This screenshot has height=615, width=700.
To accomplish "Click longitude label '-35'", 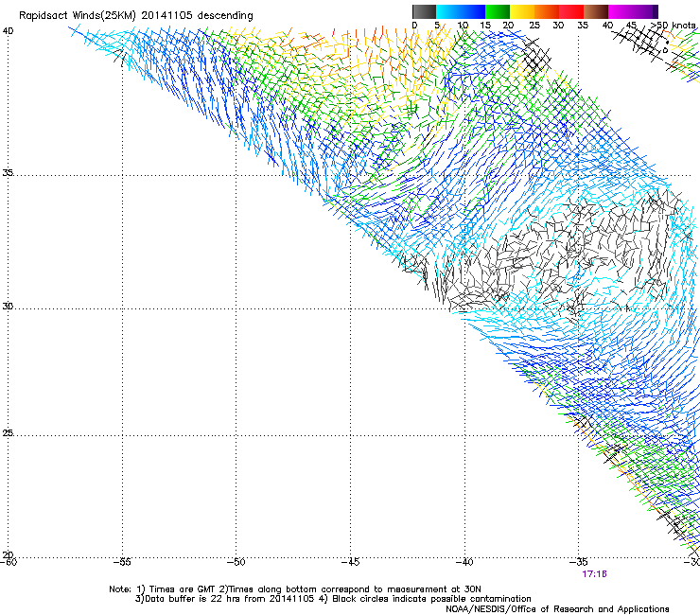I will pyautogui.click(x=579, y=562).
